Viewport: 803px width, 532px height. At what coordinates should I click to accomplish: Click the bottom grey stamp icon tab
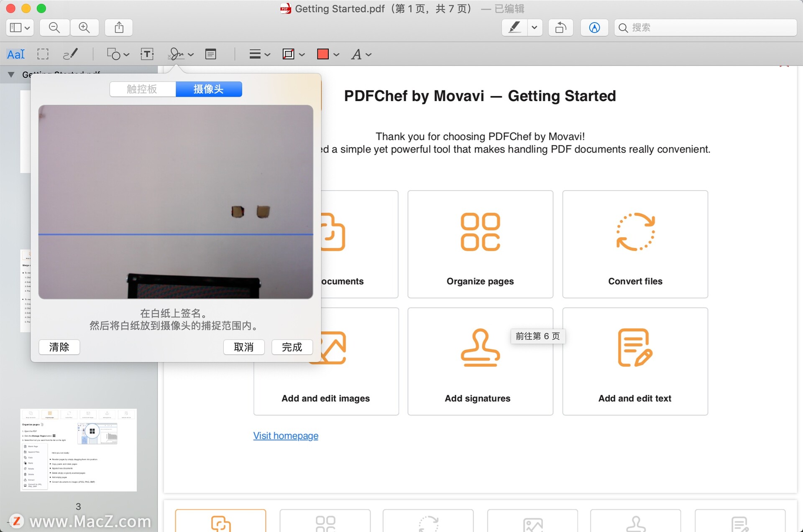tap(636, 521)
